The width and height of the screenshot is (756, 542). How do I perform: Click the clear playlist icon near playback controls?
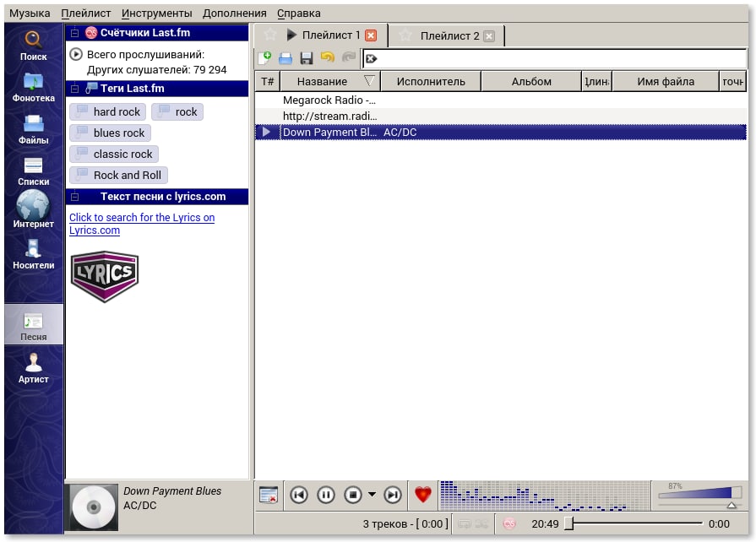(269, 495)
